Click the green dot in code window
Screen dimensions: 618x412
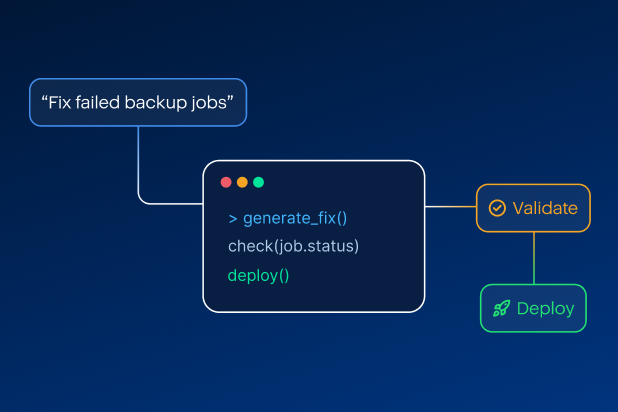(259, 182)
